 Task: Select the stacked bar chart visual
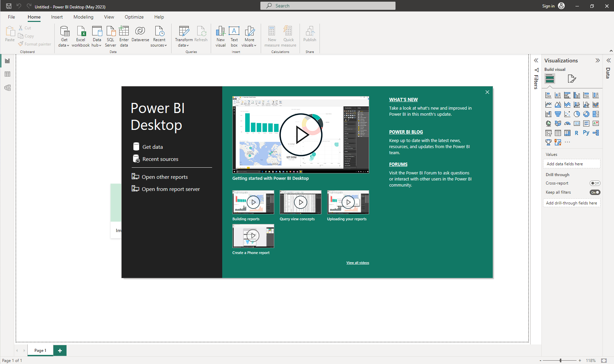pos(548,95)
